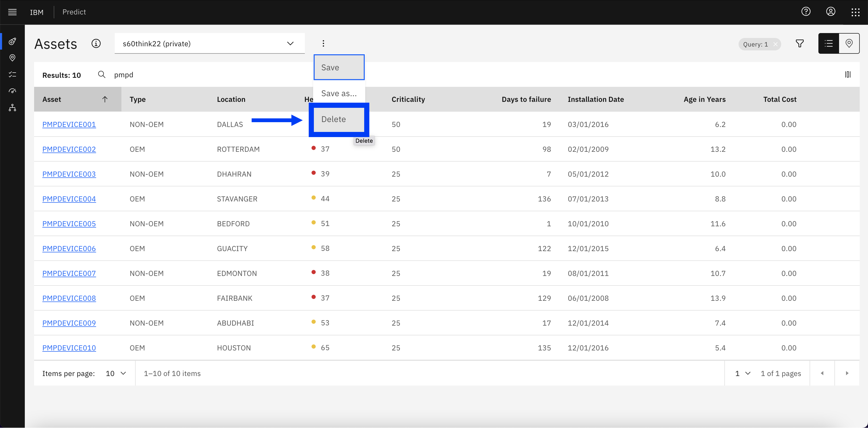Go to previous page arrow
Image resolution: width=868 pixels, height=428 pixels.
(822, 373)
